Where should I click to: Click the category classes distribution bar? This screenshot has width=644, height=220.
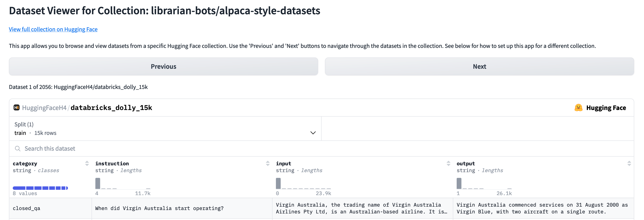[40, 188]
